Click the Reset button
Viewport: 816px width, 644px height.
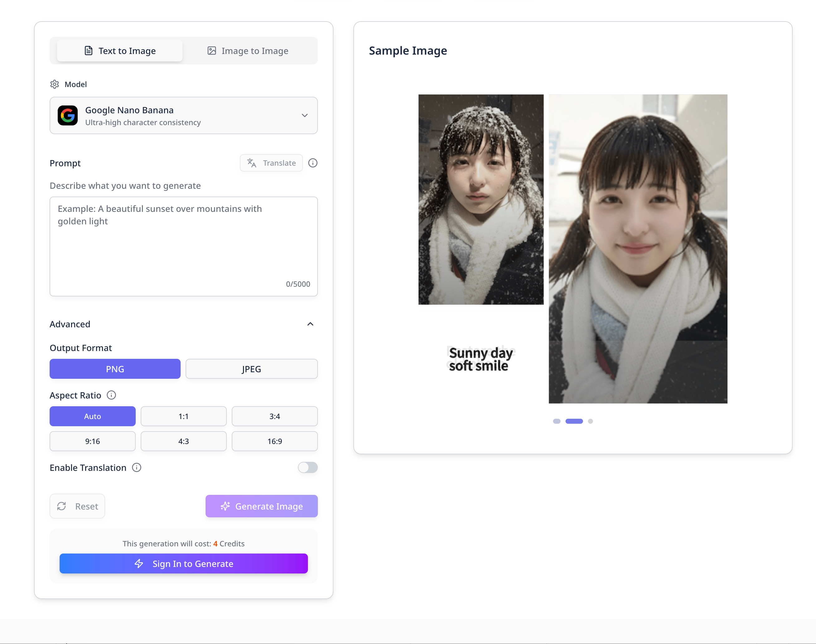pyautogui.click(x=77, y=506)
